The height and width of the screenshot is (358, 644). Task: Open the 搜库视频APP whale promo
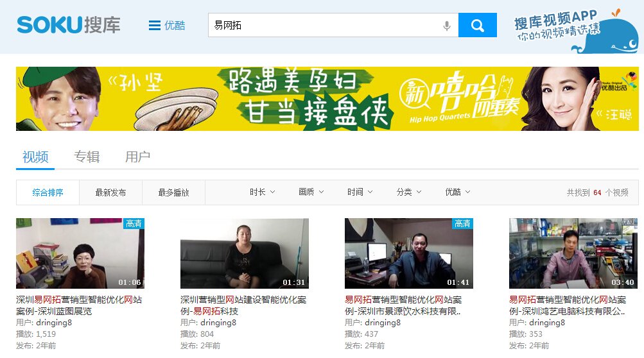pos(576,30)
